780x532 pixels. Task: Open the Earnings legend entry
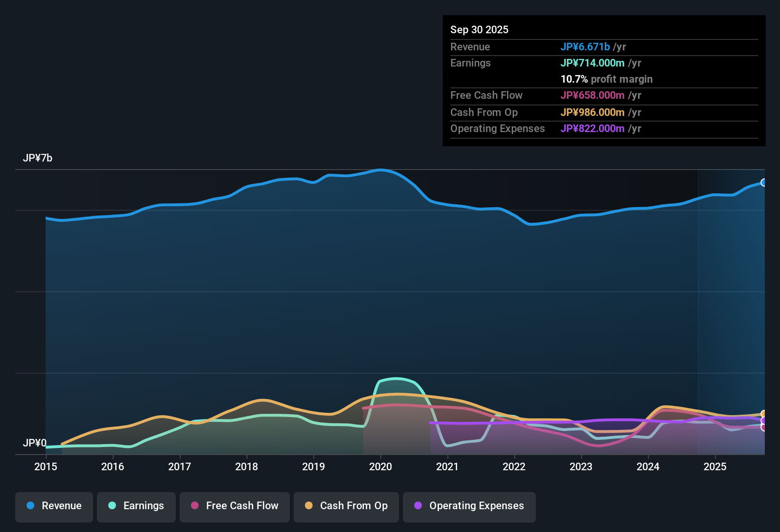[x=136, y=506]
